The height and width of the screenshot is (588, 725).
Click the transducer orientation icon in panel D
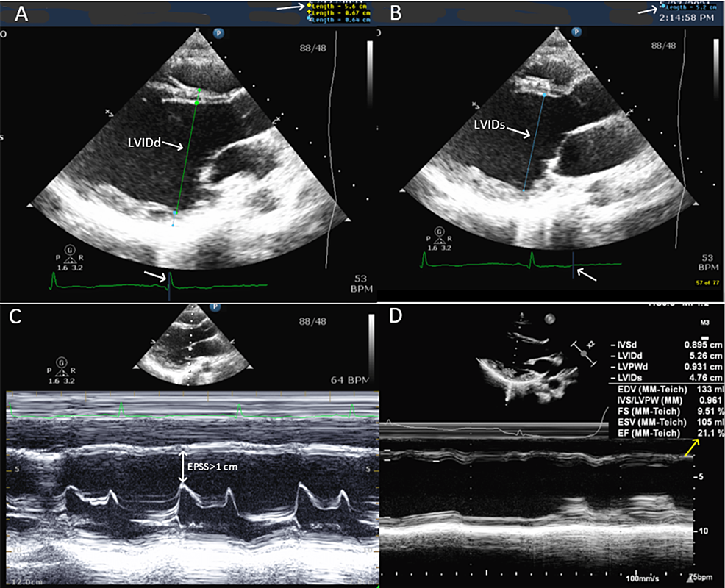[x=586, y=351]
